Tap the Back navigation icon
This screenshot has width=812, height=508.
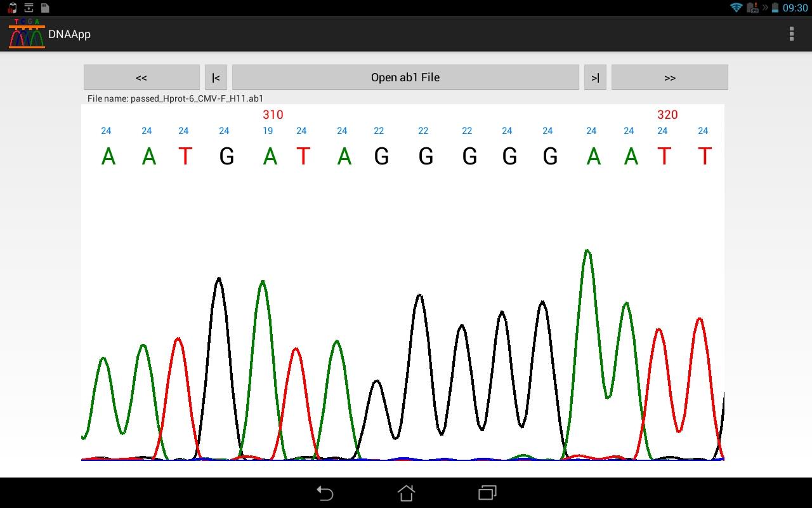(x=325, y=492)
